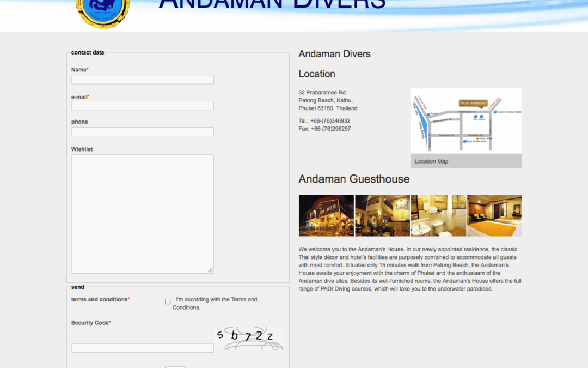
Task: Click into the e-mail field
Action: coord(143,106)
